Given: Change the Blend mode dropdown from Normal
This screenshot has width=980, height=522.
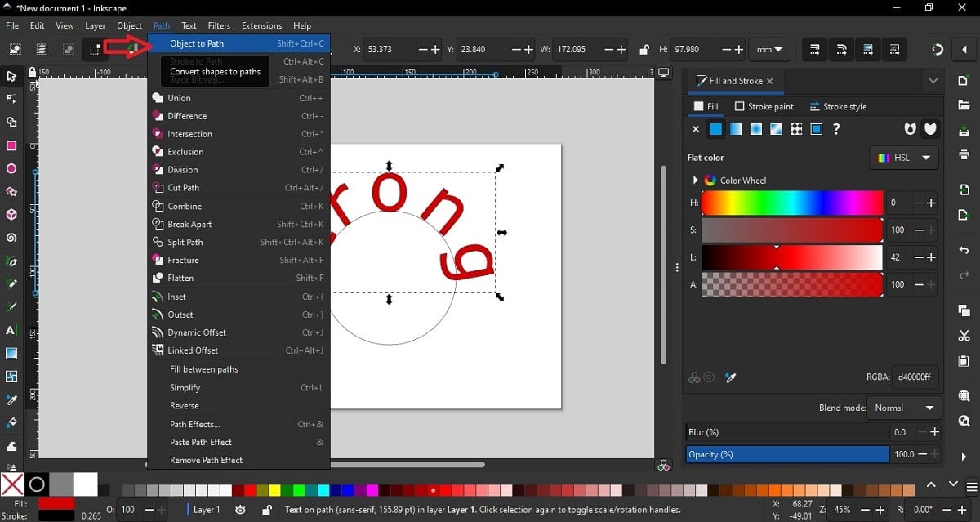Looking at the screenshot, I should click(904, 408).
